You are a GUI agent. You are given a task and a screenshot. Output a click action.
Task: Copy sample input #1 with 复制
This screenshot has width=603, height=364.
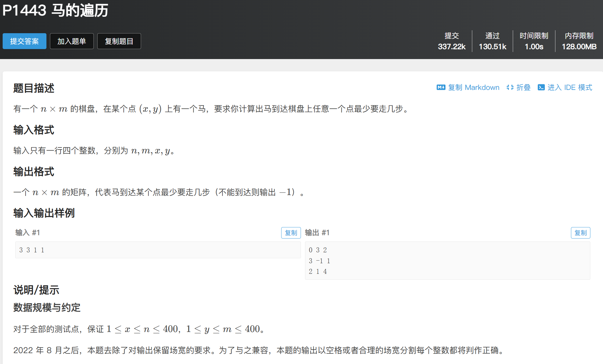(291, 233)
